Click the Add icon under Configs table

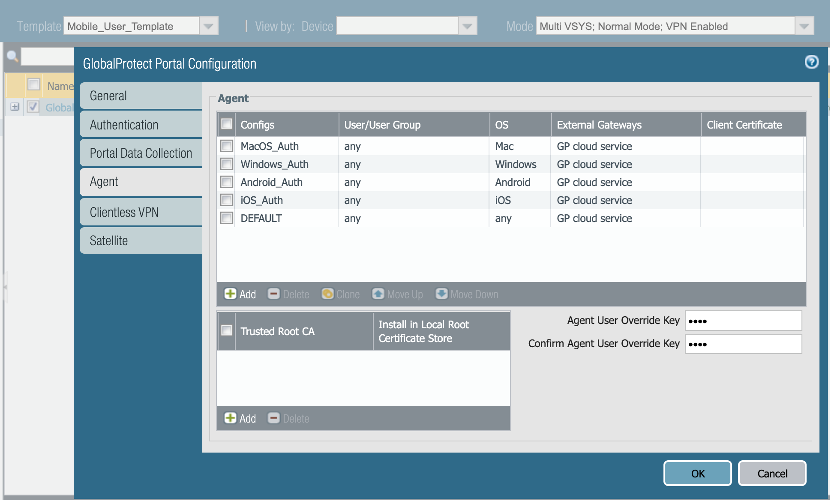click(x=230, y=294)
